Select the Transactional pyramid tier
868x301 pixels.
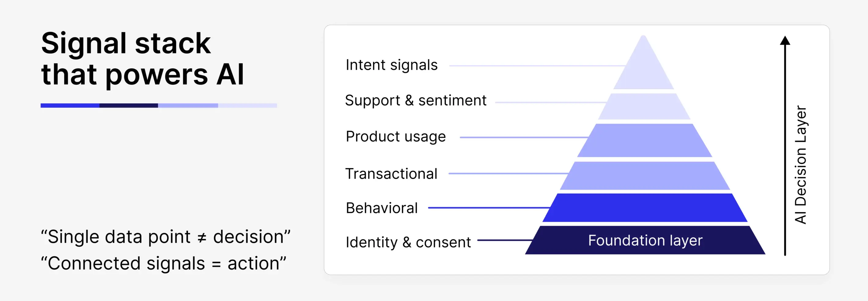point(645,176)
